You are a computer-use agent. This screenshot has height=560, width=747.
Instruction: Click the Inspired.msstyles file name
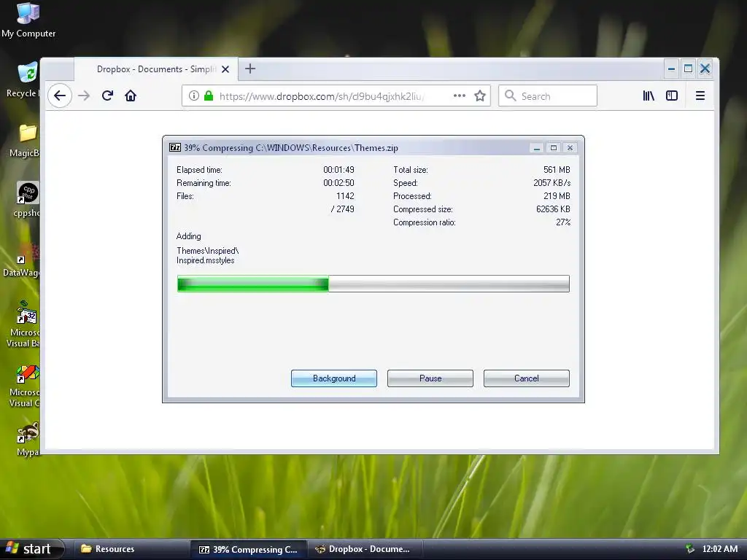point(205,260)
